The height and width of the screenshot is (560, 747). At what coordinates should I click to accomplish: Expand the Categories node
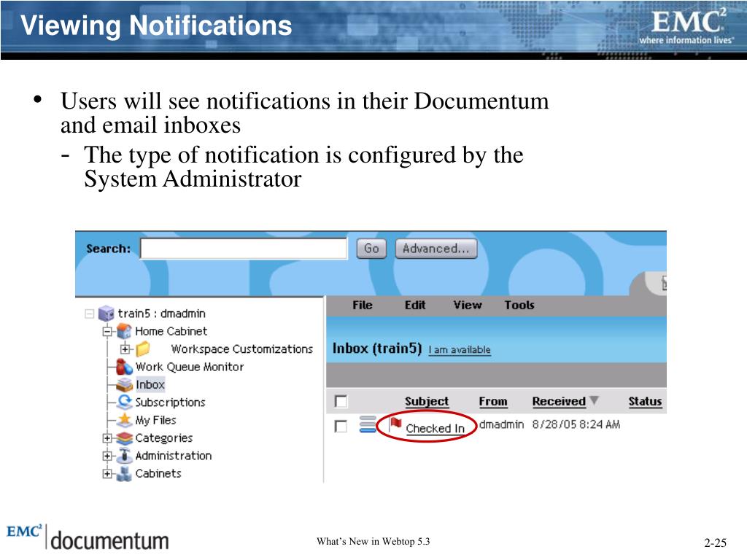[x=108, y=438]
